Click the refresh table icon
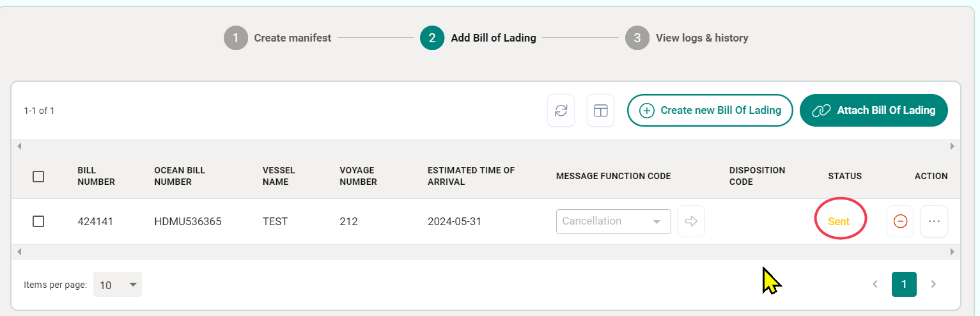This screenshot has width=980, height=316. tap(561, 111)
